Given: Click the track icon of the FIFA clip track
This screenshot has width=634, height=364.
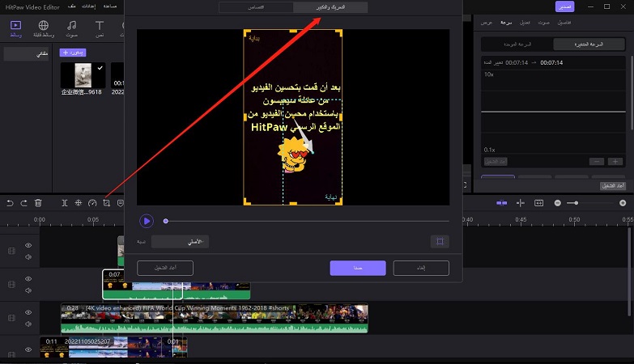Looking at the screenshot, I should 11,318.
